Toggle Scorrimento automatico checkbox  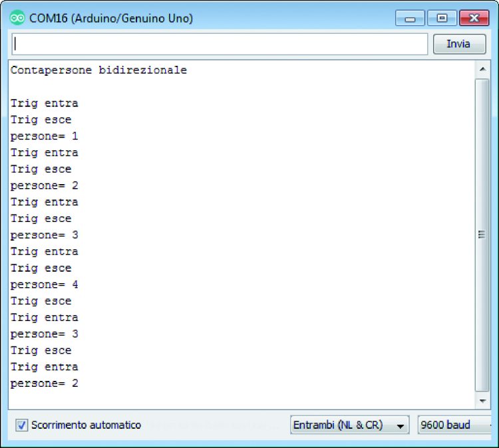click(x=22, y=425)
